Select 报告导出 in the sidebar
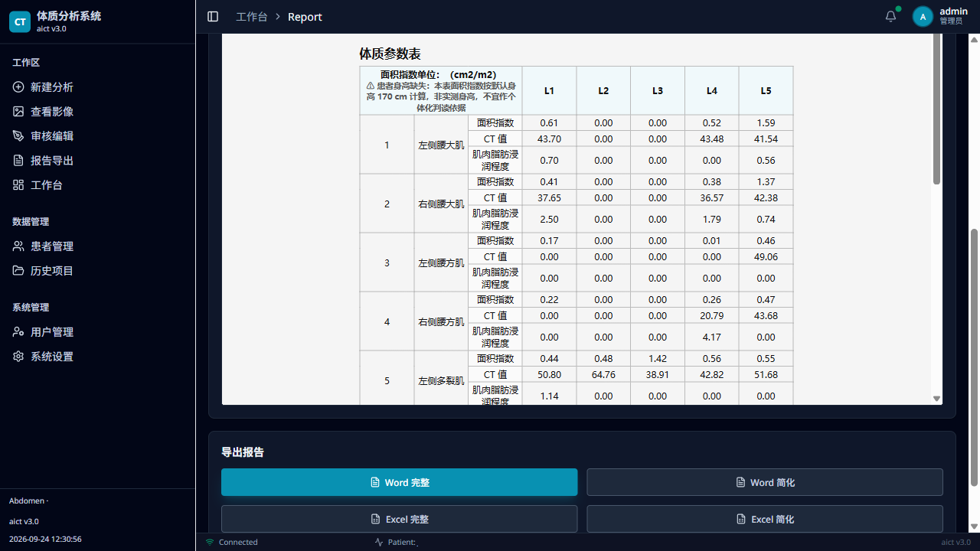The width and height of the screenshot is (980, 551). (98, 161)
